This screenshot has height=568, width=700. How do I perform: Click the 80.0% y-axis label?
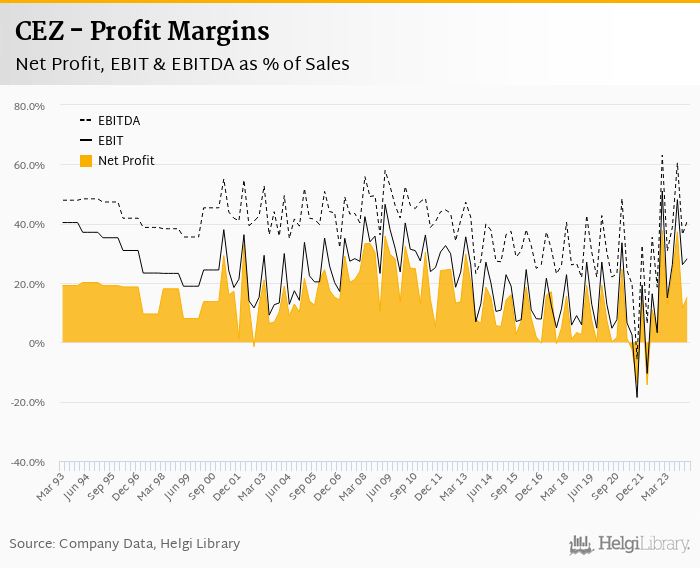29,106
